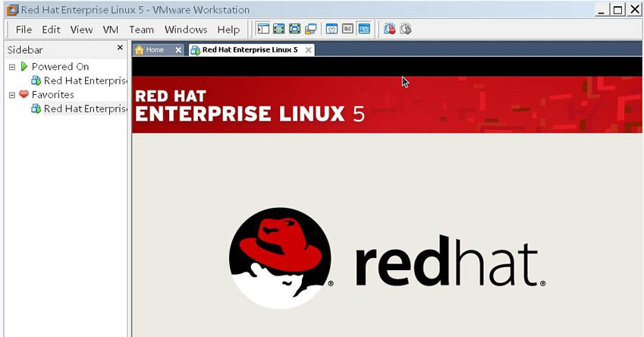Open the File menu

point(24,30)
